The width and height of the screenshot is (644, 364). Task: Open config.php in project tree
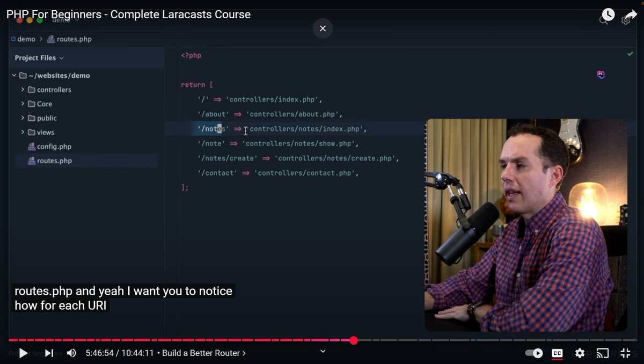(54, 147)
